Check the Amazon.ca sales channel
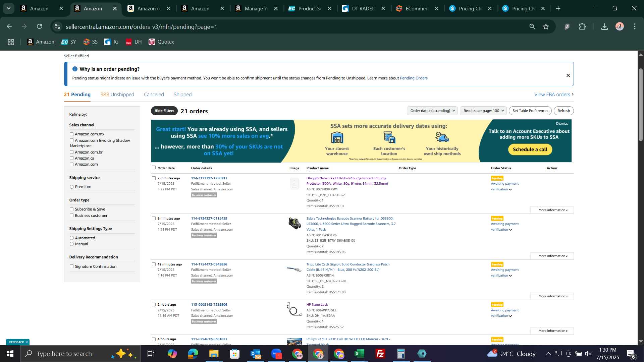 pyautogui.click(x=71, y=158)
